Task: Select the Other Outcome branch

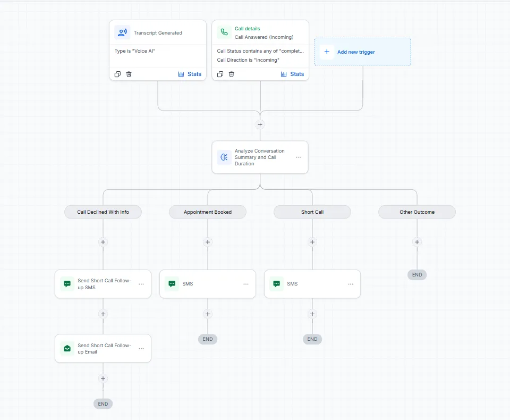Action: pos(417,212)
